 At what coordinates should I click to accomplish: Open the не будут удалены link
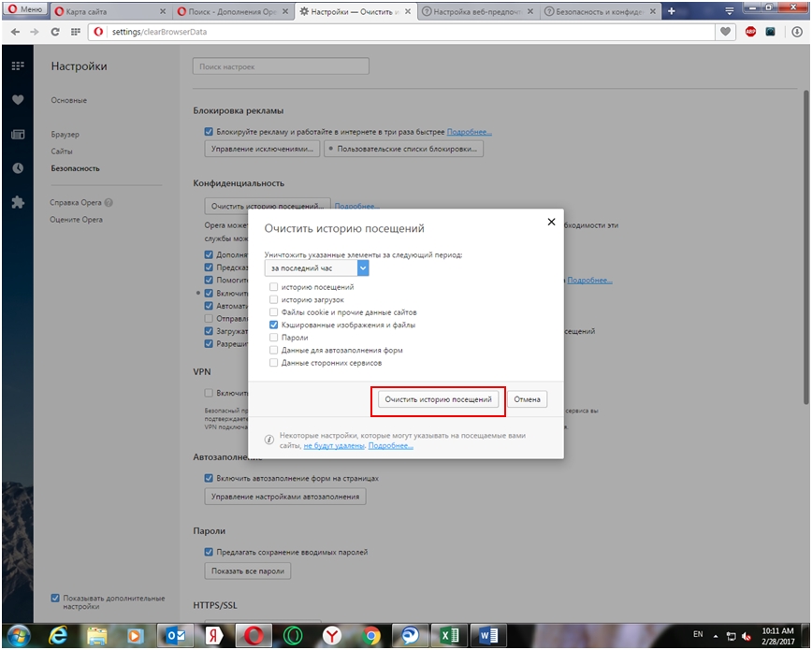334,445
